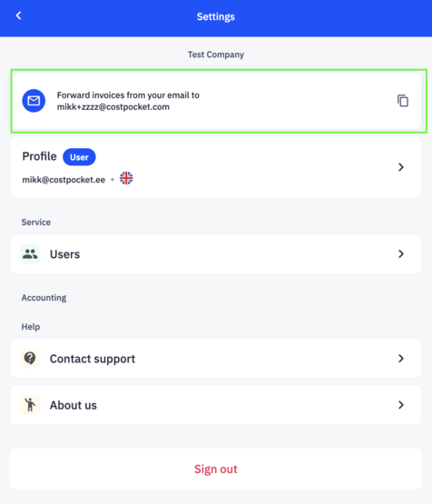Open Profile via its chevron arrow
This screenshot has width=432, height=504.
point(401,167)
